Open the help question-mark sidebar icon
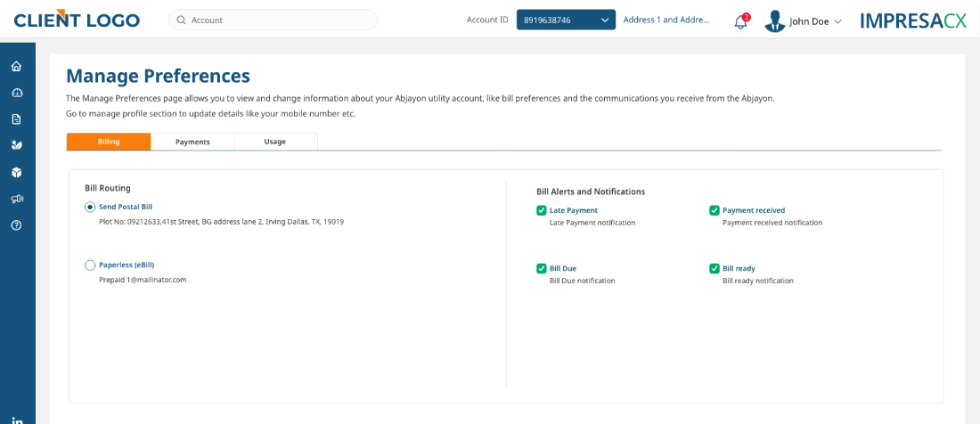Image resolution: width=980 pixels, height=424 pixels. point(17,225)
